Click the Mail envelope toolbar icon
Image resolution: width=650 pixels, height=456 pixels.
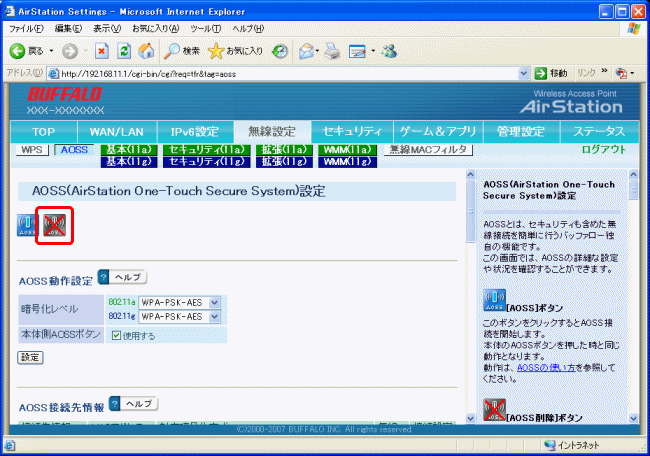click(306, 51)
